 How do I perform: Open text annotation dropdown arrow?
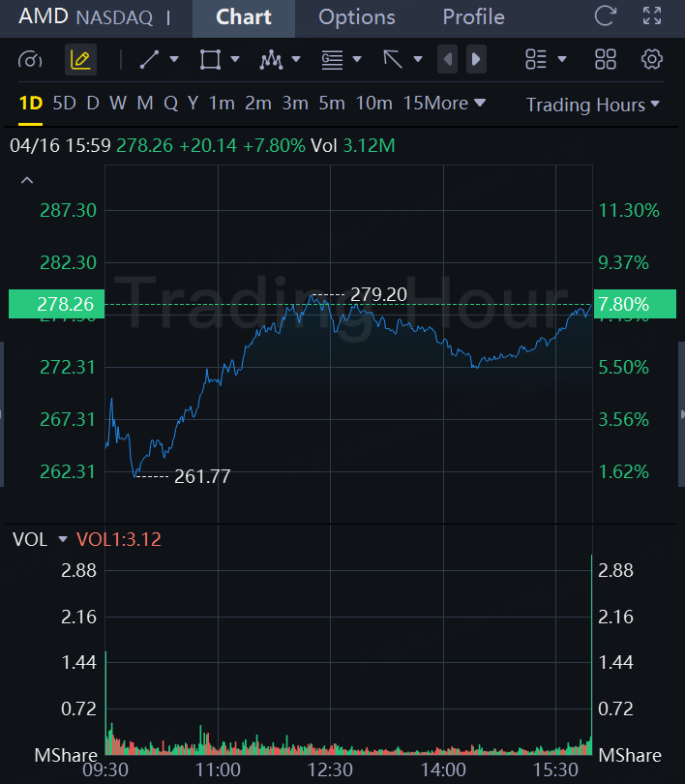pyautogui.click(x=357, y=59)
